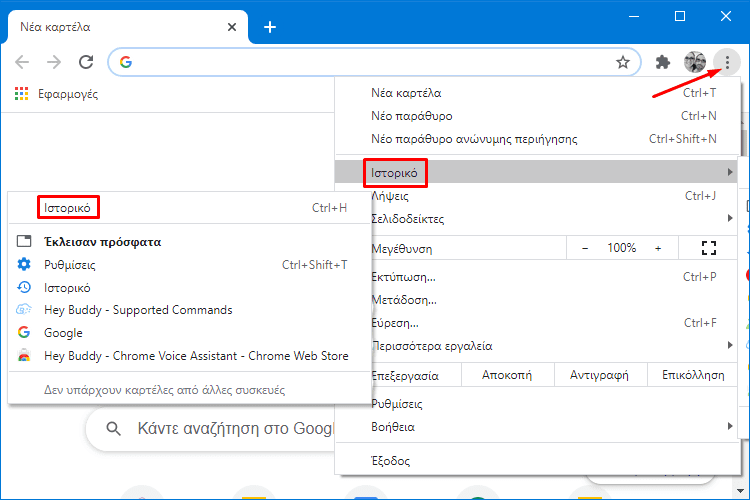The width and height of the screenshot is (750, 500).
Task: Select Νέα καρτέλα menu entry
Action: 538,93
